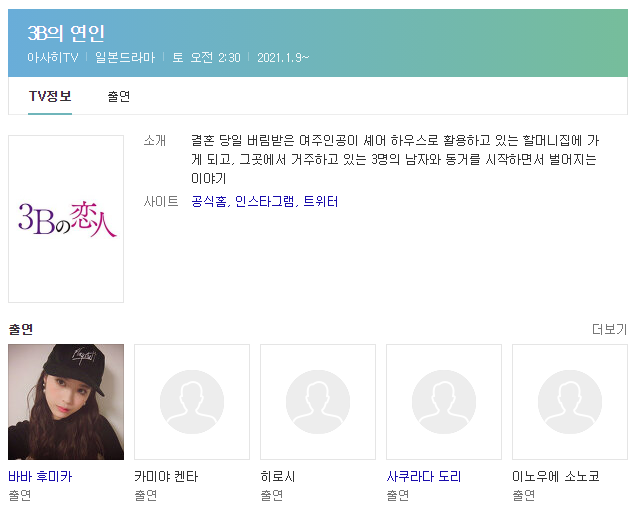The width and height of the screenshot is (637, 509).
Task: Switch to the TV정보 tab
Action: [x=50, y=97]
